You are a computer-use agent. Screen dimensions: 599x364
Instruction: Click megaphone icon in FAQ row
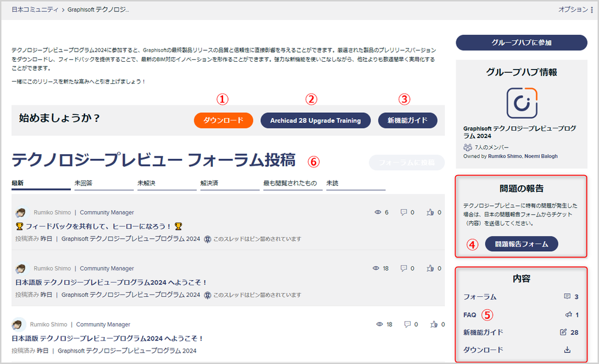(568, 315)
